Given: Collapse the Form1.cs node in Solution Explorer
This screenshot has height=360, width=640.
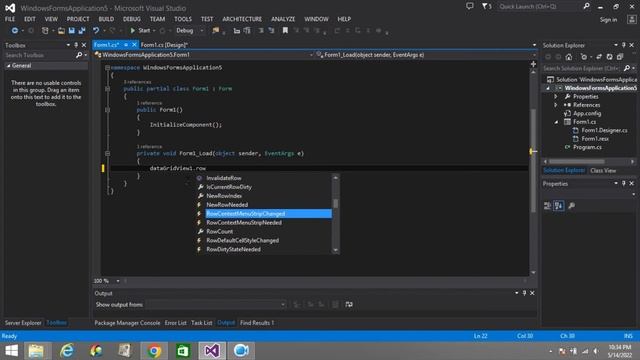Looking at the screenshot, I should (x=556, y=122).
